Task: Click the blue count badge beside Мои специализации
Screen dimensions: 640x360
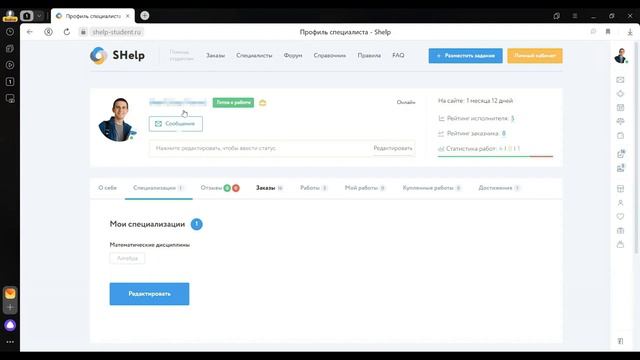Action: click(196, 224)
